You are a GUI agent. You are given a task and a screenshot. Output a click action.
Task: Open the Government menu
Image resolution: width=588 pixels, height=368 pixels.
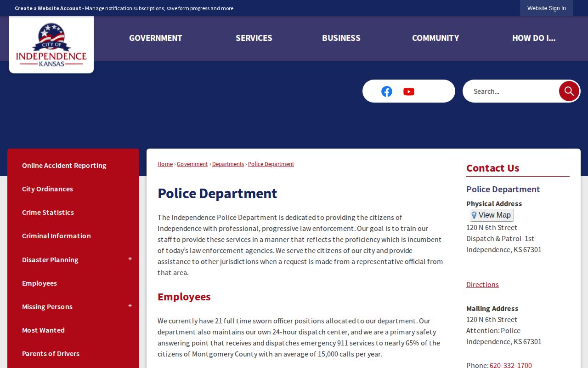coord(156,38)
